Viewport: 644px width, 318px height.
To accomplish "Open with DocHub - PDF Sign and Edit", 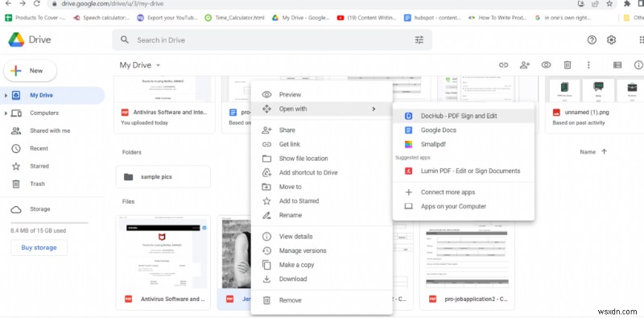I will click(x=464, y=116).
